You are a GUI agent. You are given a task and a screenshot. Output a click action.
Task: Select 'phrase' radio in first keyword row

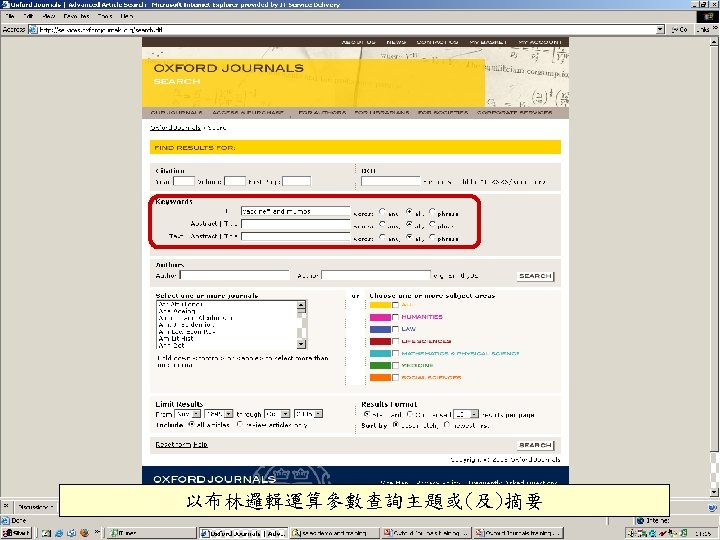[432, 212]
